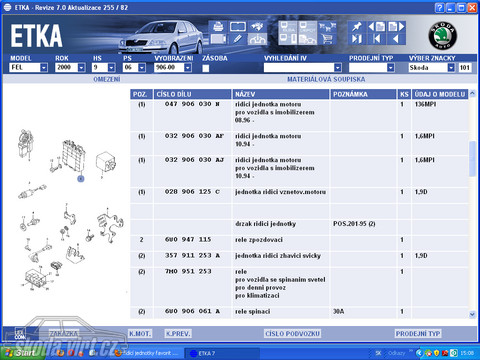Click the pushpin icon

coord(357,27)
